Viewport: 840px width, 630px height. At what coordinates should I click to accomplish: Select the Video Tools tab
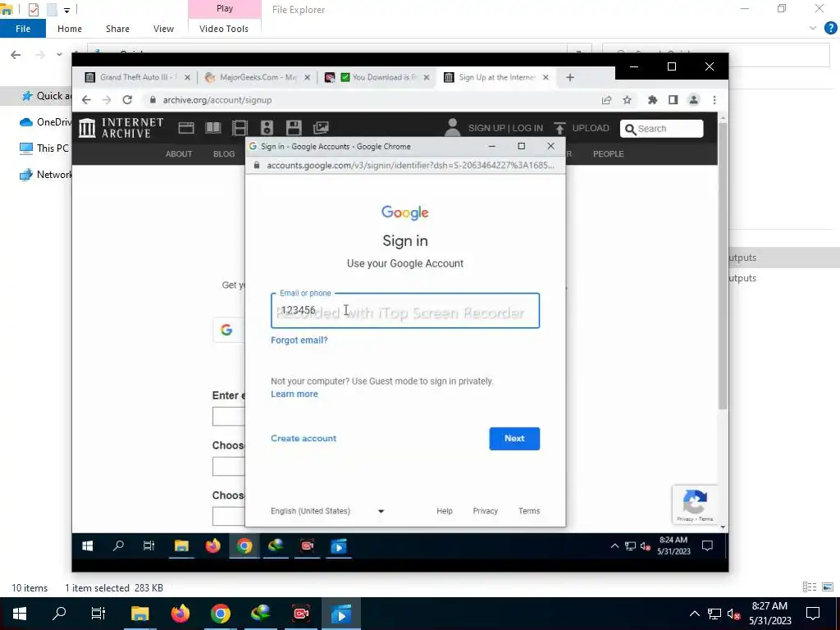pyautogui.click(x=224, y=29)
